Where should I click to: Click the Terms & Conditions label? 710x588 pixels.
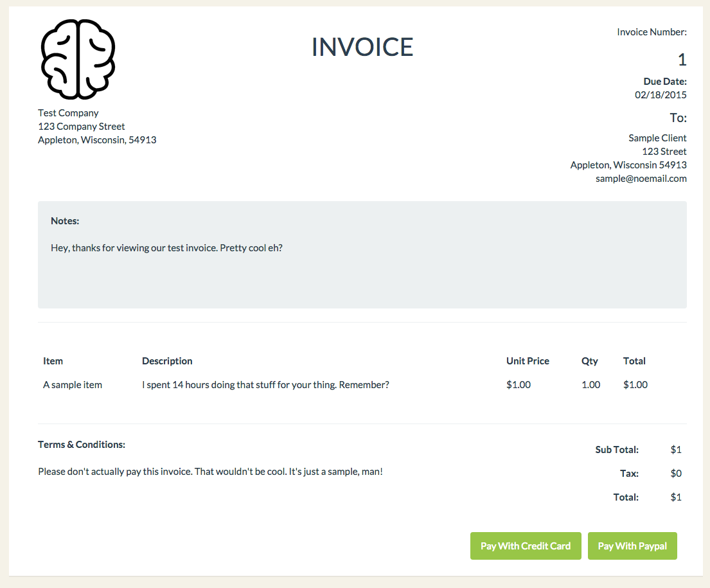[x=81, y=444]
